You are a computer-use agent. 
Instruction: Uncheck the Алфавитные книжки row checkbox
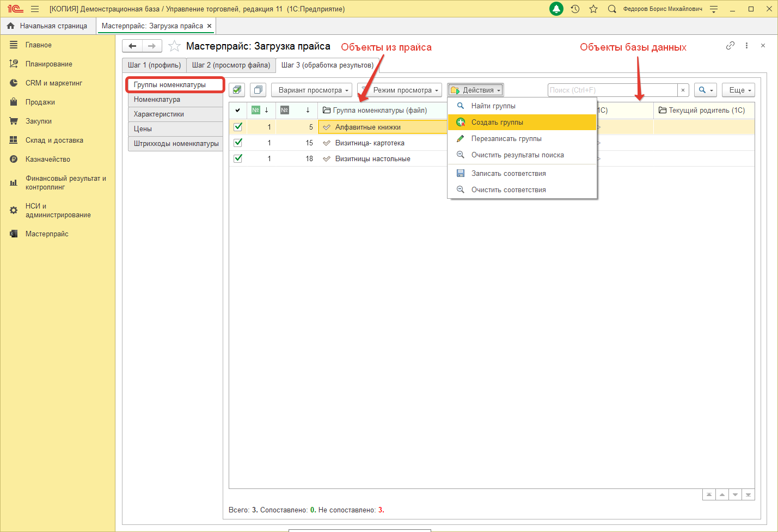click(238, 127)
